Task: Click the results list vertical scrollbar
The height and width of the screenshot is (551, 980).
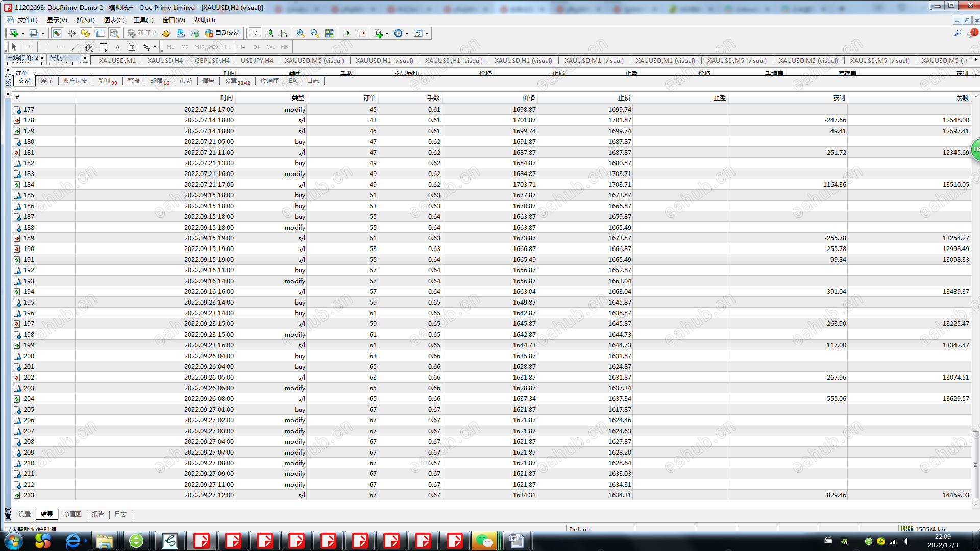Action: [x=975, y=464]
